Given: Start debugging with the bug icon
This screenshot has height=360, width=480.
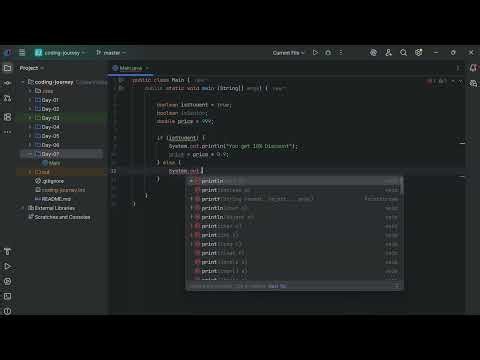Looking at the screenshot, I should [x=328, y=52].
